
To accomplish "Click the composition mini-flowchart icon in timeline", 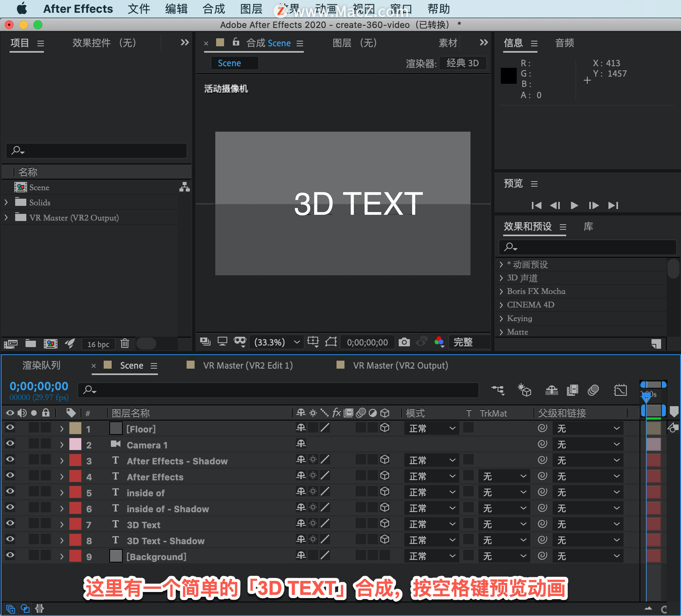I will pos(498,390).
